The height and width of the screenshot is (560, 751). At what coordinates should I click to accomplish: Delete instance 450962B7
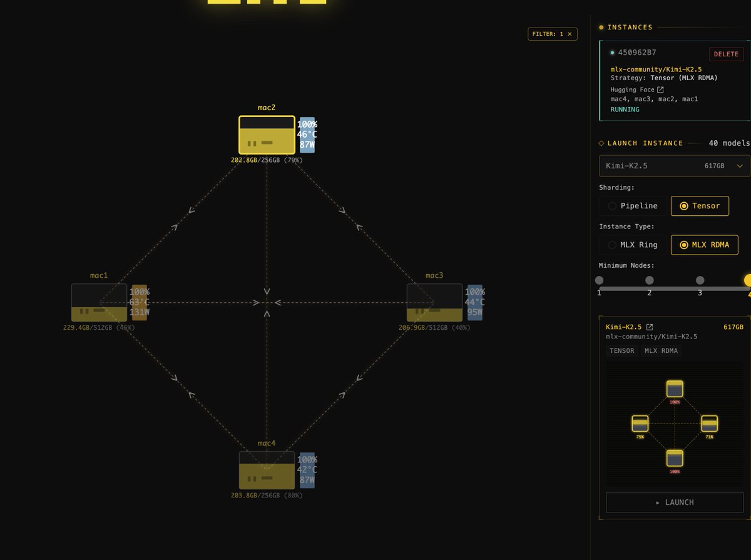[x=726, y=54]
